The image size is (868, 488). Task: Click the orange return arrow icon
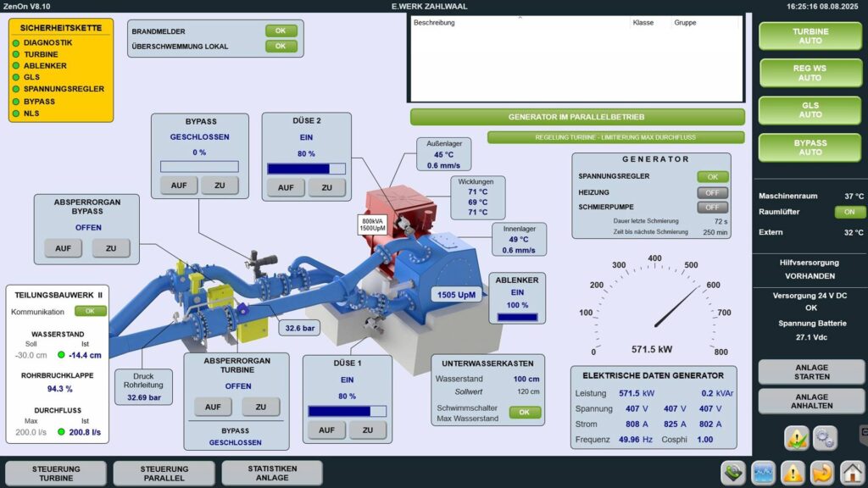(822, 472)
